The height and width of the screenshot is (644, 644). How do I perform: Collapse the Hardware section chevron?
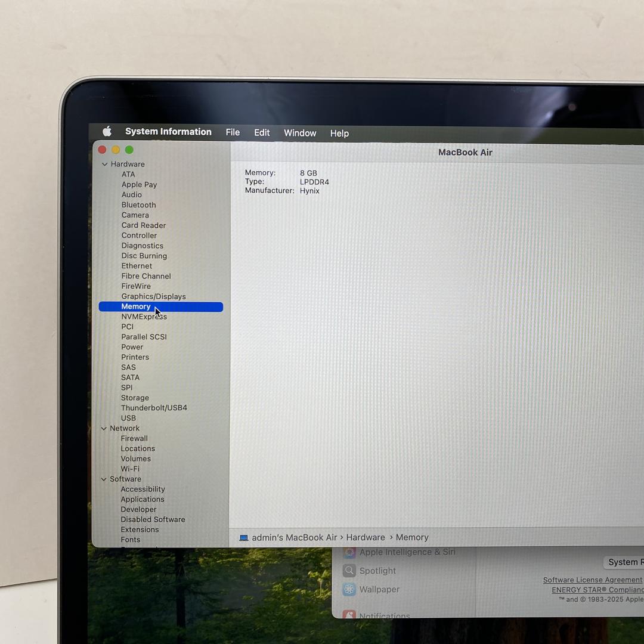click(x=104, y=164)
